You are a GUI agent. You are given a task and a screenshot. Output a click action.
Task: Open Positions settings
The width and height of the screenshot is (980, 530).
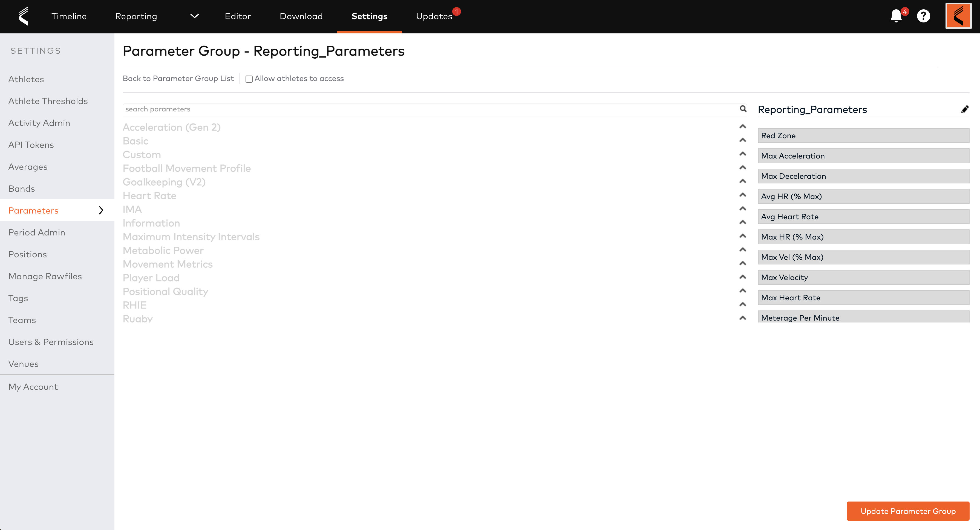pos(27,254)
